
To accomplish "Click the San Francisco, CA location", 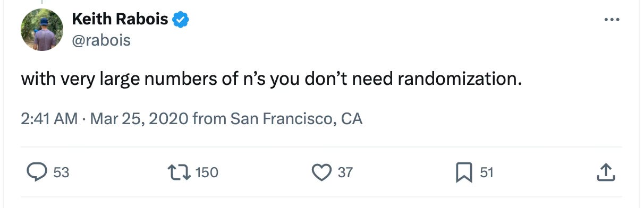I will [296, 118].
